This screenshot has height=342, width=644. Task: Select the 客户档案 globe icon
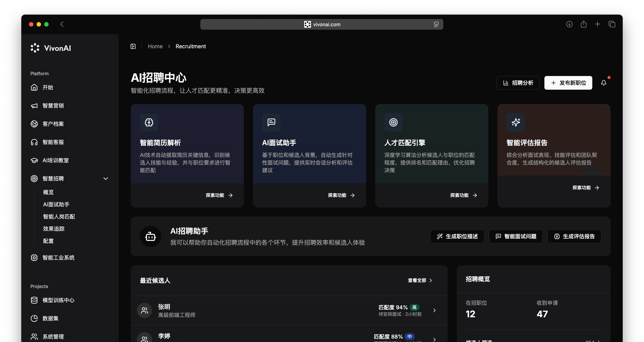click(34, 124)
